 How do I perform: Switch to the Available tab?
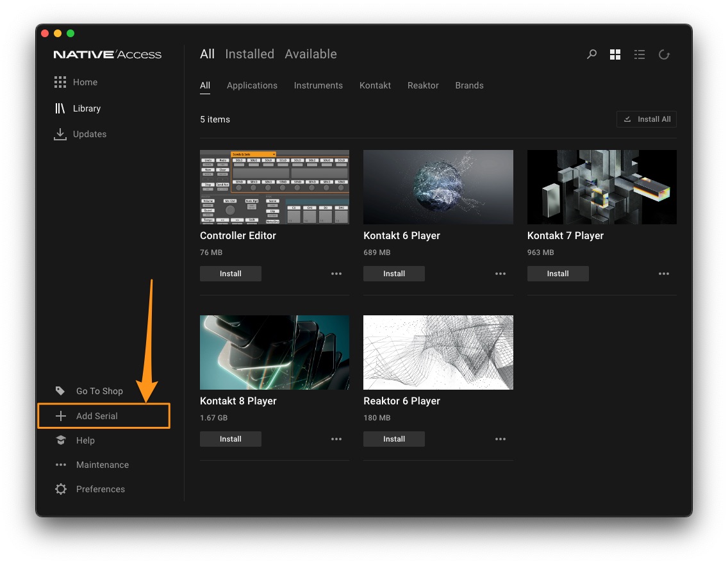311,54
